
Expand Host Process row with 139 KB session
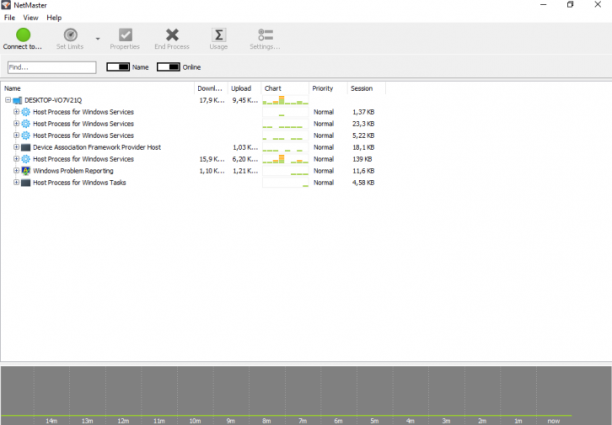16,159
